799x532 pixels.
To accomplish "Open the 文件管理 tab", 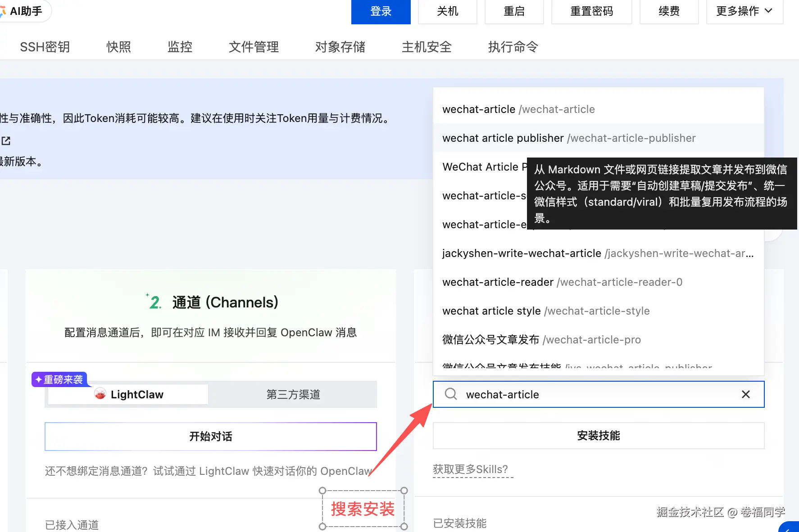I will click(x=254, y=47).
